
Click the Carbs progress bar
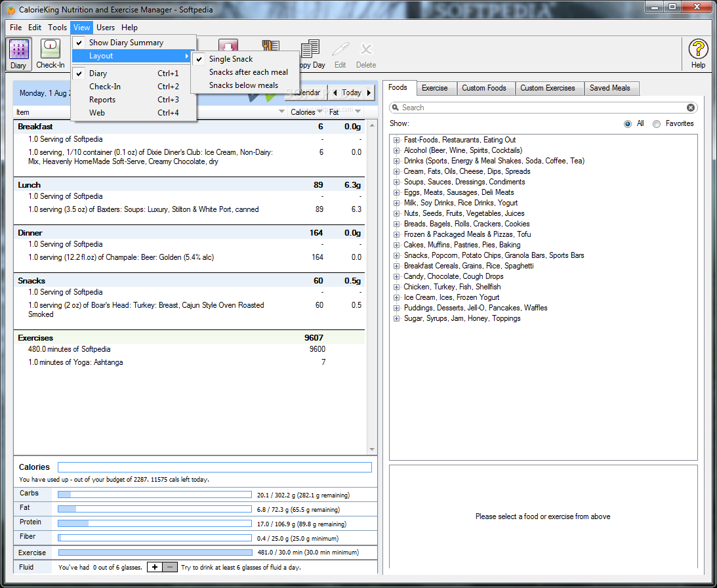(155, 495)
